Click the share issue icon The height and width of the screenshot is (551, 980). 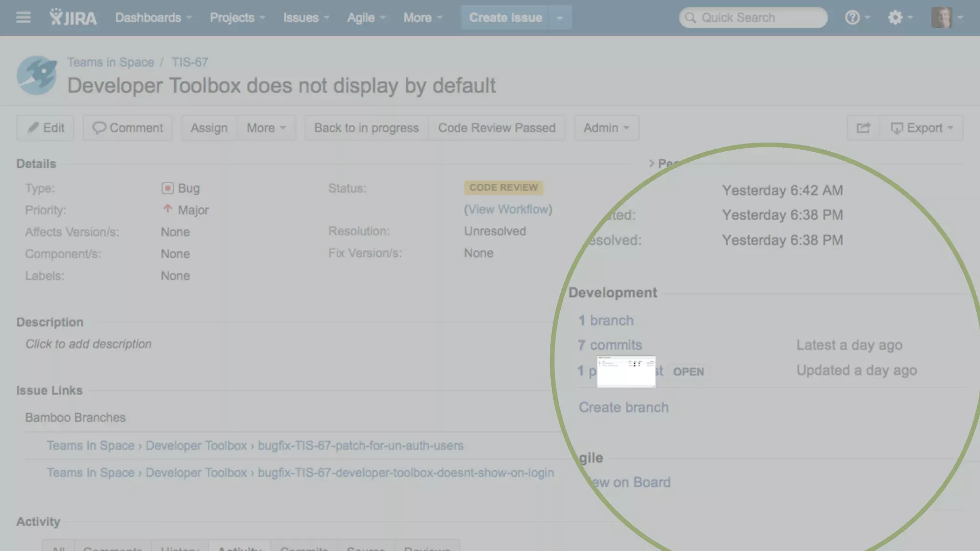pos(863,128)
